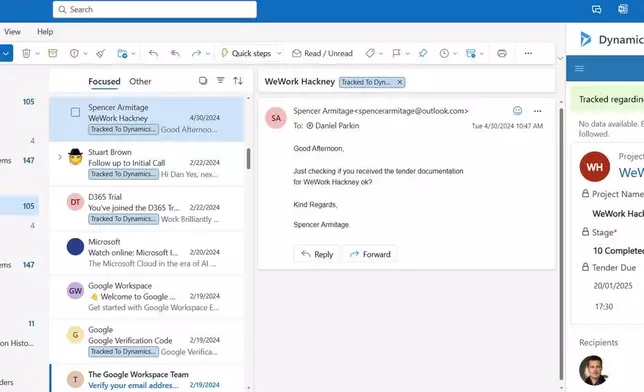Open the Google Verification Code email
The width and height of the screenshot is (644, 392).
point(147,341)
